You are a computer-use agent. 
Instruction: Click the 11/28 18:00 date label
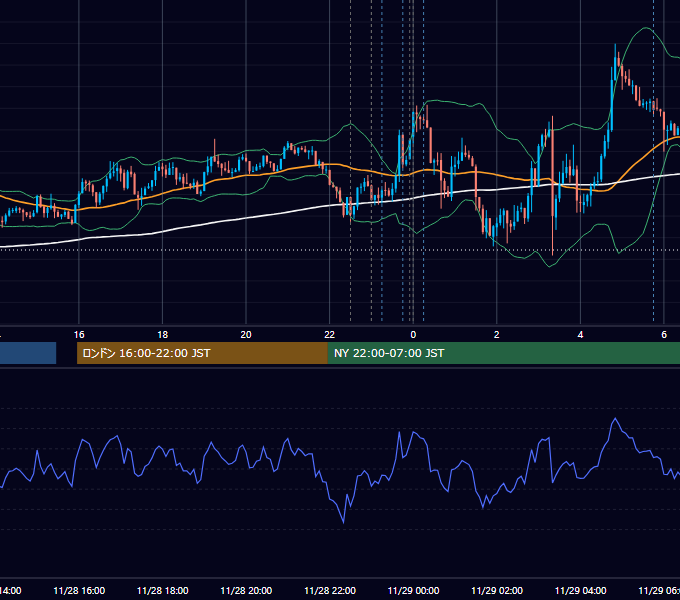point(163,591)
